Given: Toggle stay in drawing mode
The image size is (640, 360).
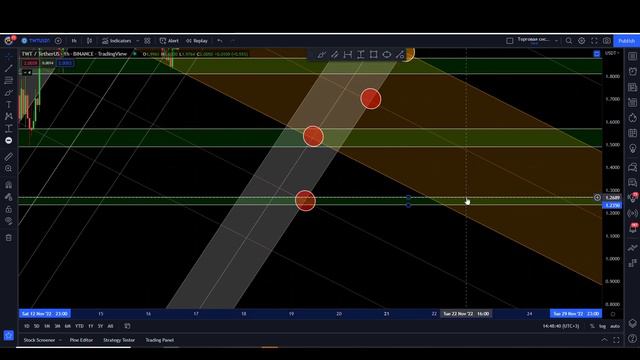Looking at the screenshot, I should coord(9,197).
